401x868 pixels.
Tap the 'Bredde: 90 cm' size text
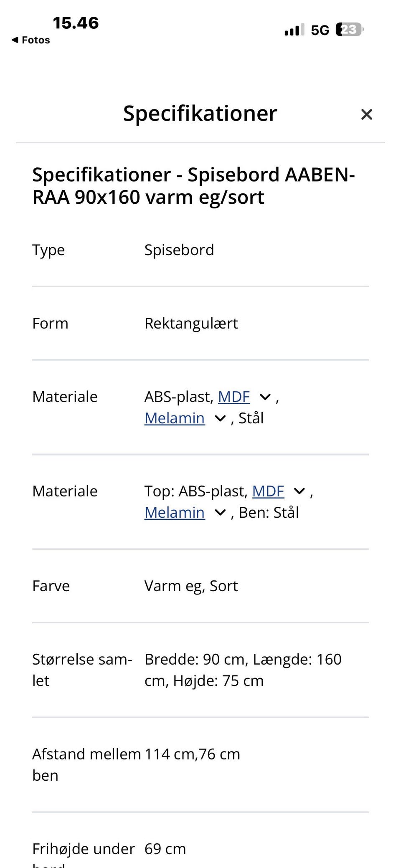point(195,659)
